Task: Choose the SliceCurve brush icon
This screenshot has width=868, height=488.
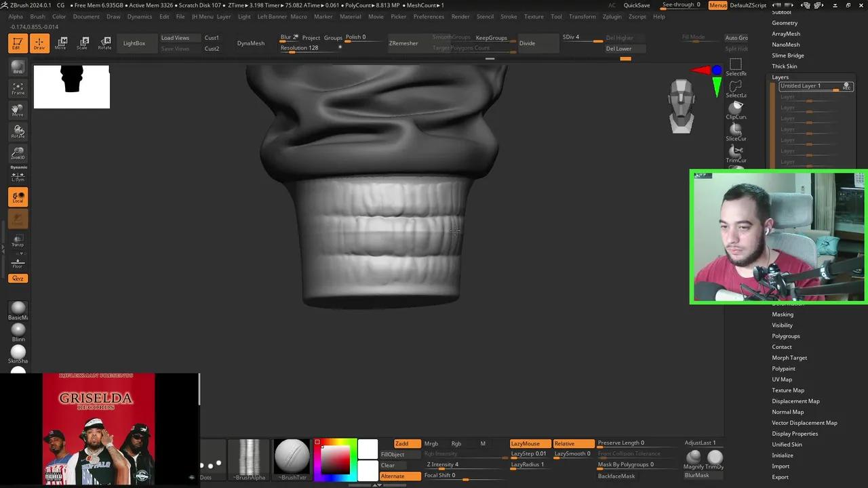Action: pos(736,131)
